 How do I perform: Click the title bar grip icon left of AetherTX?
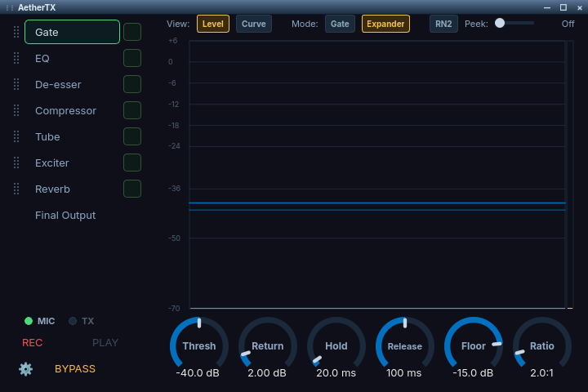point(10,8)
